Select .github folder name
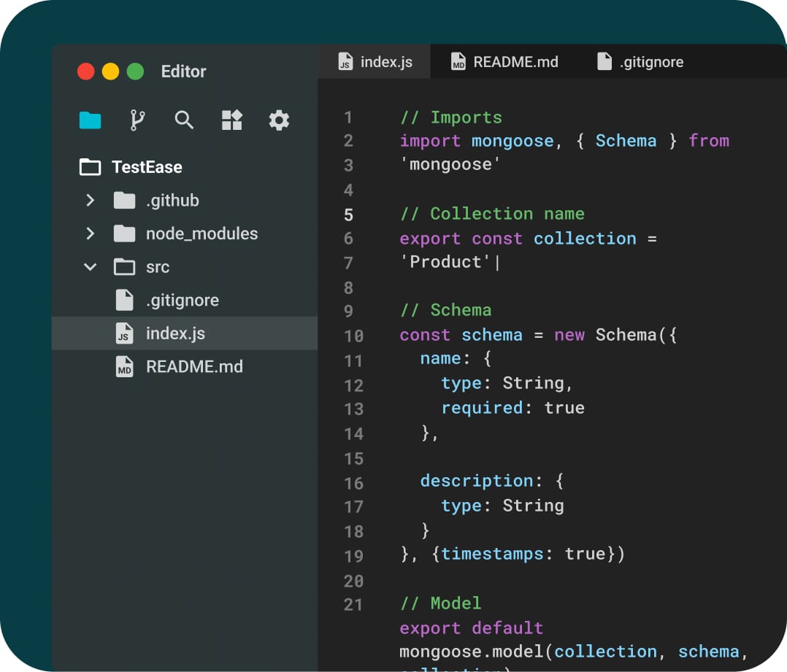 (x=172, y=201)
